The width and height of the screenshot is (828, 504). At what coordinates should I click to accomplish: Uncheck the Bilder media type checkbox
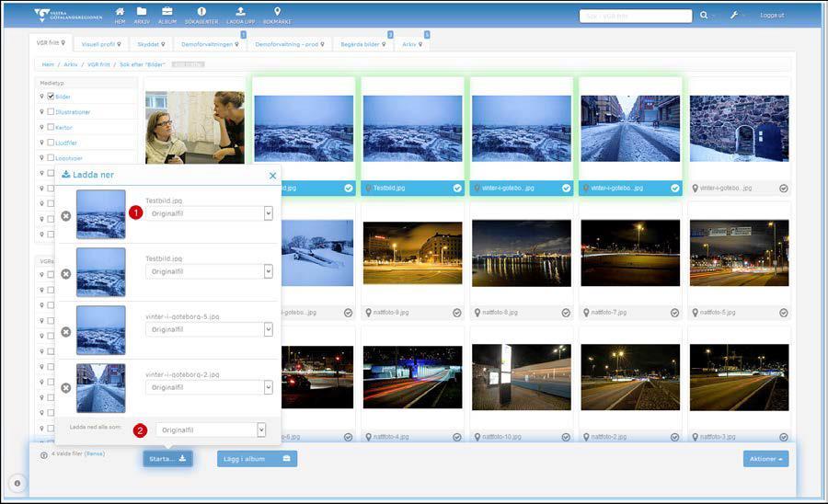51,96
